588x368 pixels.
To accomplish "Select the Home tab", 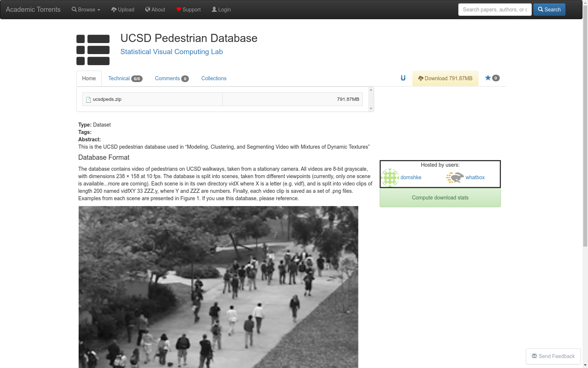I will (x=89, y=78).
